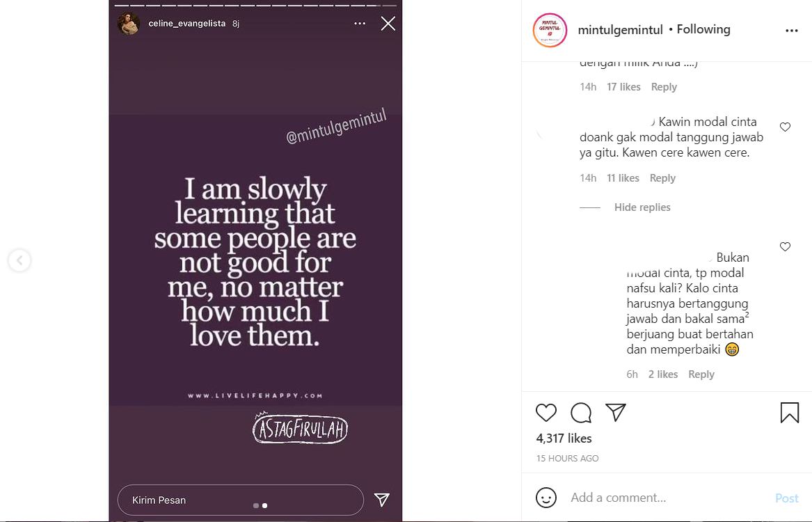The height and width of the screenshot is (522, 812).
Task: Toggle Following status for mintulgemintul
Action: coord(703,29)
